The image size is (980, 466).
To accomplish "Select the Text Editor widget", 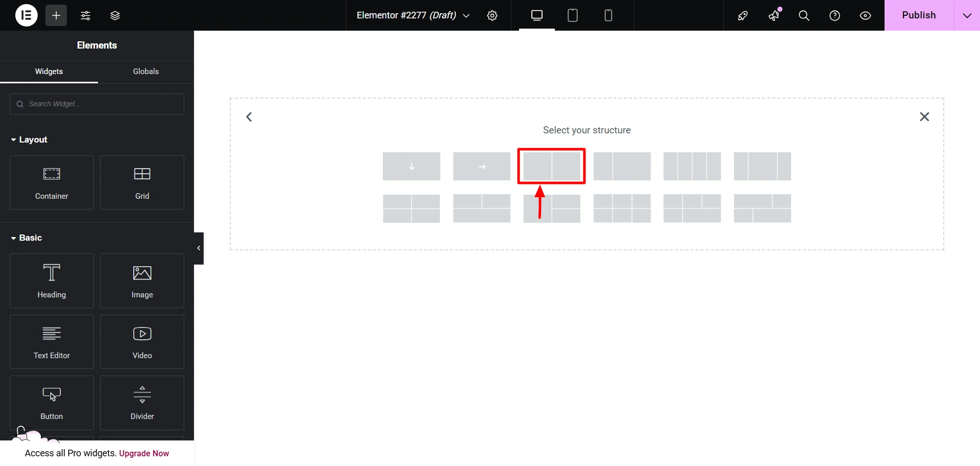I will [52, 342].
